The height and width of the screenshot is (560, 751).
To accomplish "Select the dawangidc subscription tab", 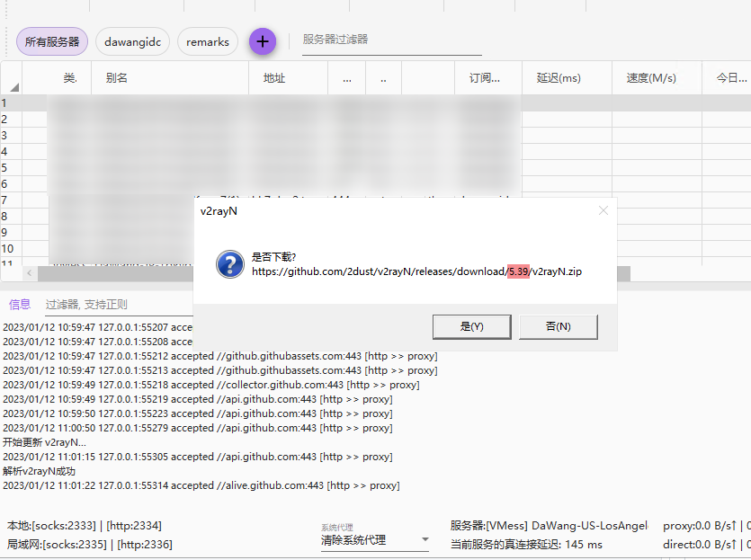I will (133, 41).
